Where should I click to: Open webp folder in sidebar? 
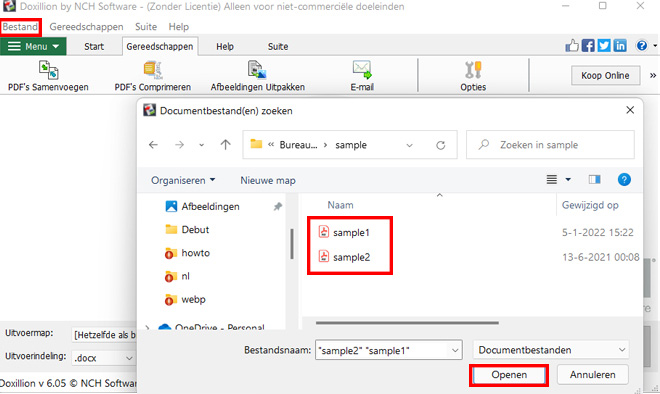pos(185,299)
